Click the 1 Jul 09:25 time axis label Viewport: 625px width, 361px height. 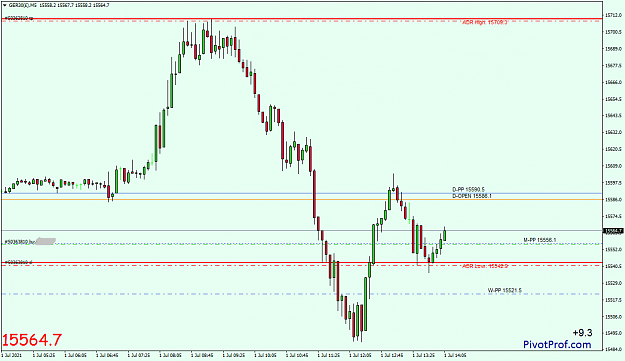(234, 355)
